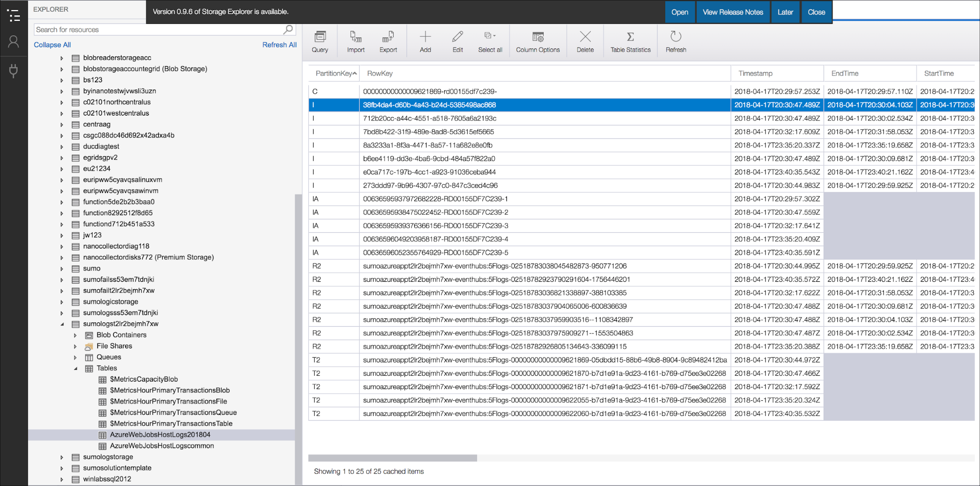
Task: Click View Release Notes in the update banner
Action: click(x=732, y=12)
